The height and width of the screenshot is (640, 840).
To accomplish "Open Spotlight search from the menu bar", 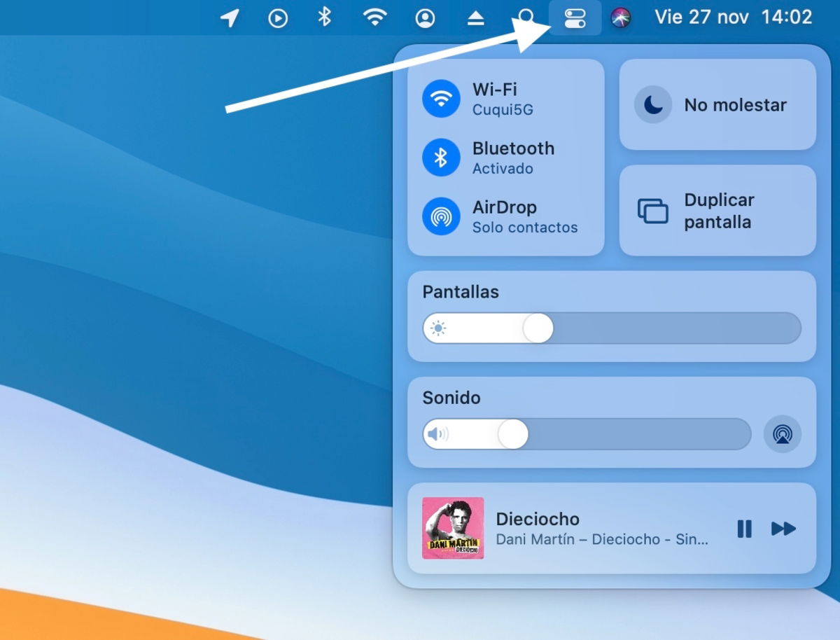I will click(526, 18).
